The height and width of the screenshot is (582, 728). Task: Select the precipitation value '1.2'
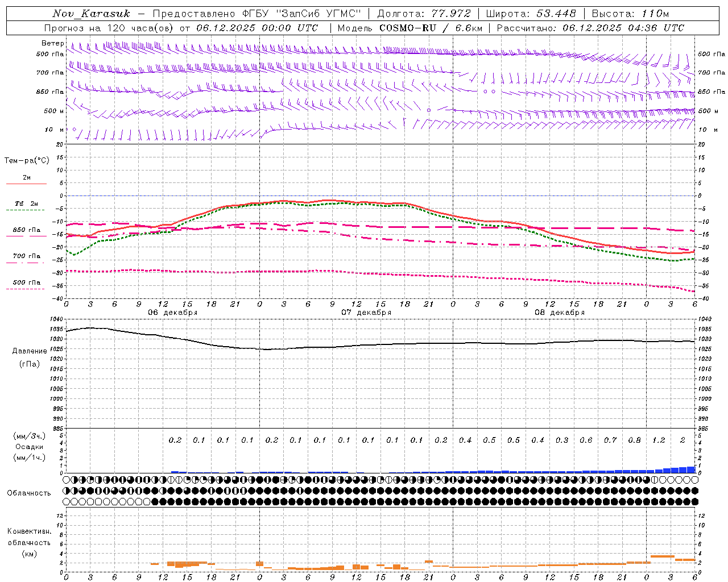(659, 440)
